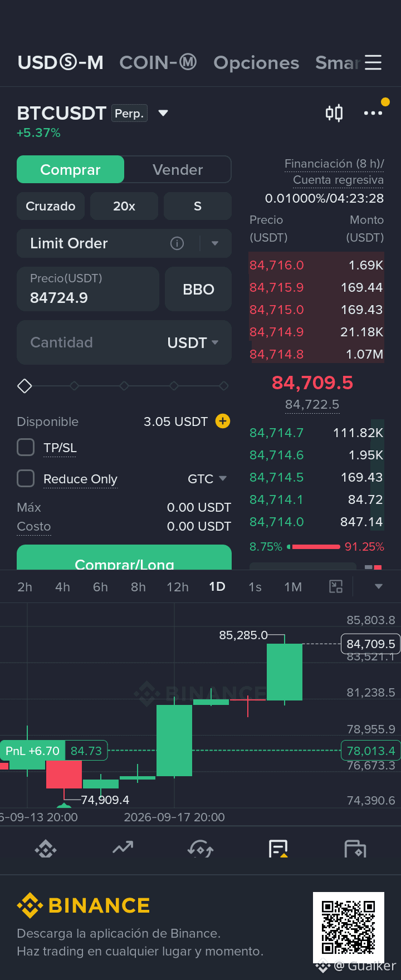Open the GTC time-in-force dropdown
This screenshot has width=401, height=980.
207,479
